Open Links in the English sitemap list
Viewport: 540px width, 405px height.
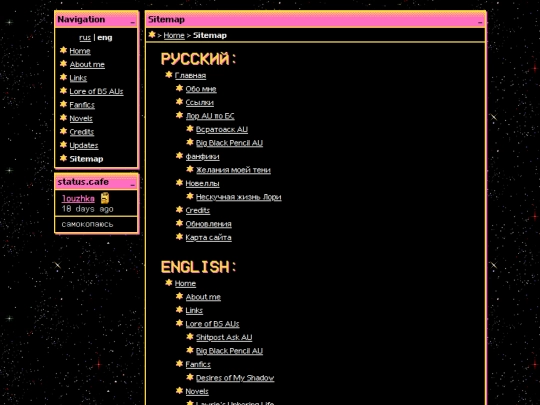tap(194, 310)
